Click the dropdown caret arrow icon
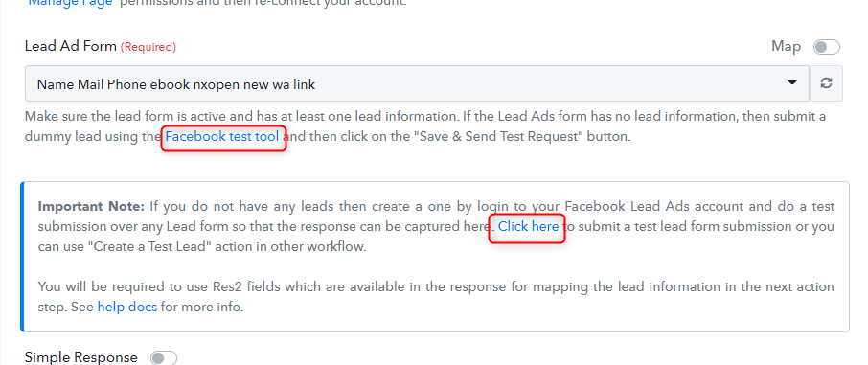Image resolution: width=868 pixels, height=365 pixels. tap(792, 83)
